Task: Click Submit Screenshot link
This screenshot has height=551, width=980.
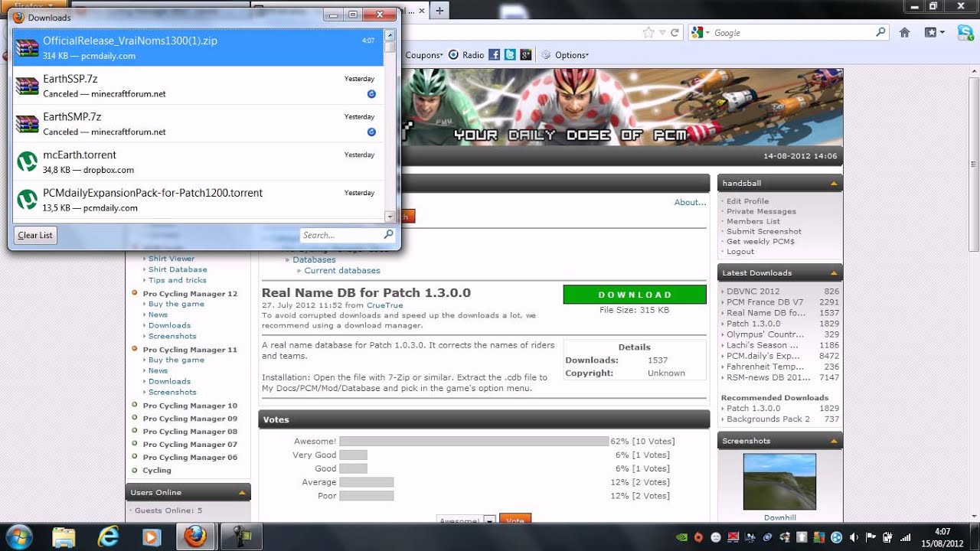Action: click(x=764, y=231)
